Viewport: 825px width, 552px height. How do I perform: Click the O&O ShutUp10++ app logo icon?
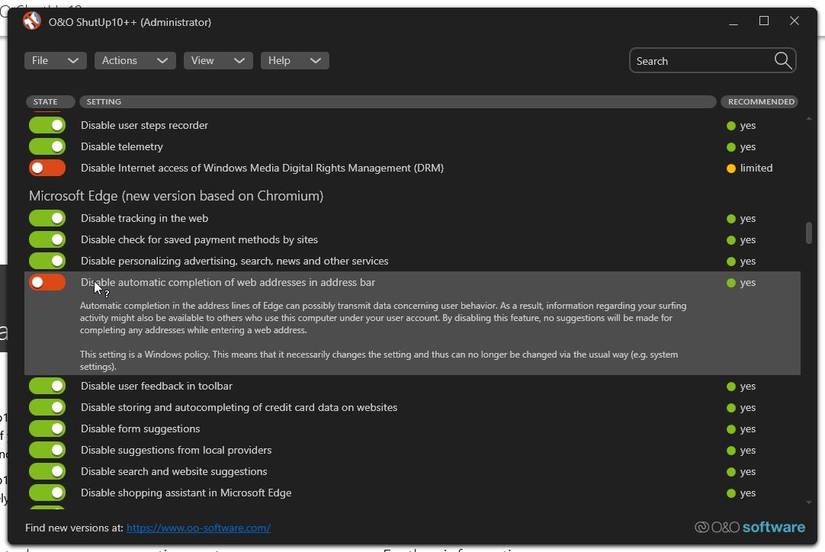click(32, 21)
